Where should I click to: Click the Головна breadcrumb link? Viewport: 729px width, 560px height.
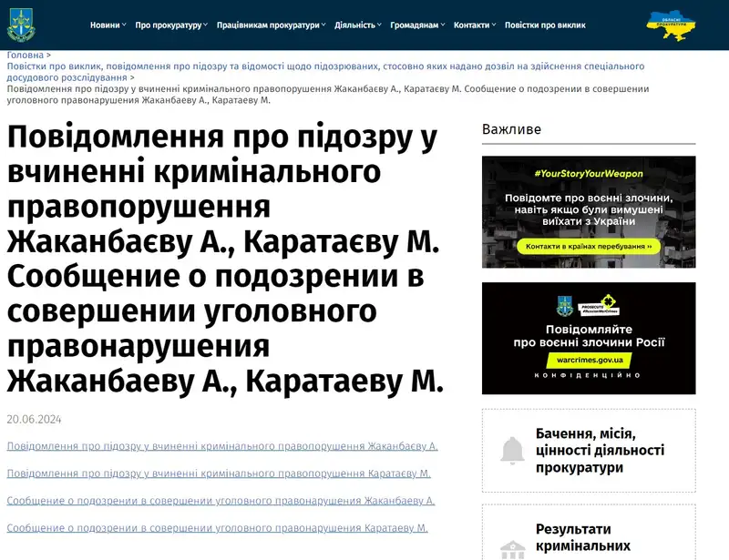(x=25, y=56)
